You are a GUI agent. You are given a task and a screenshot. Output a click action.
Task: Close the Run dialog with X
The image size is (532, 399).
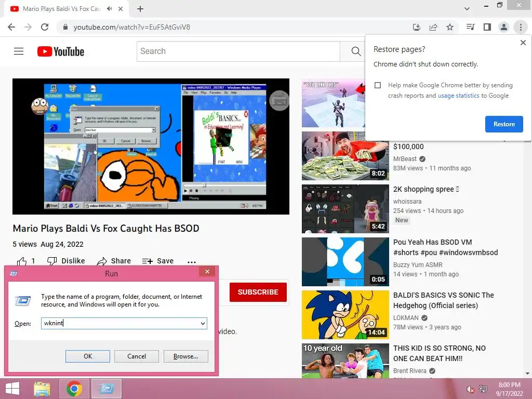[207, 271]
